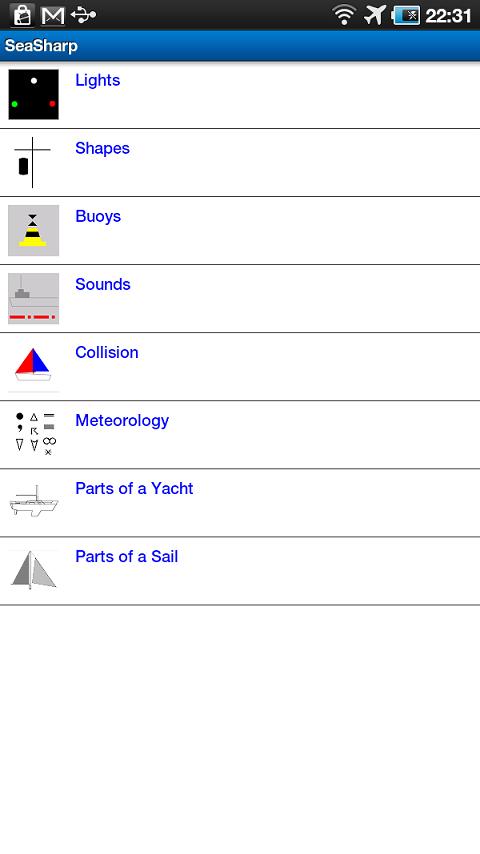Tap the SeaSharp title bar

pyautogui.click(x=240, y=46)
